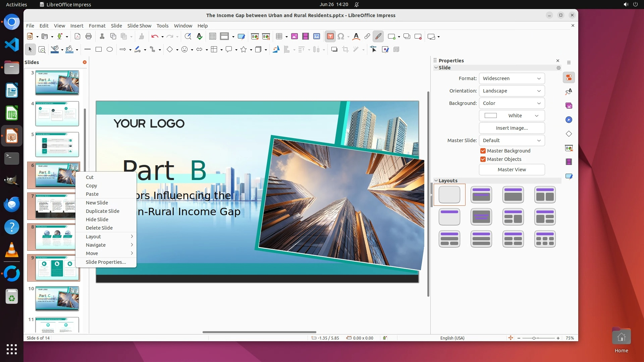Click the Print toolbar icon

pyautogui.click(x=89, y=37)
